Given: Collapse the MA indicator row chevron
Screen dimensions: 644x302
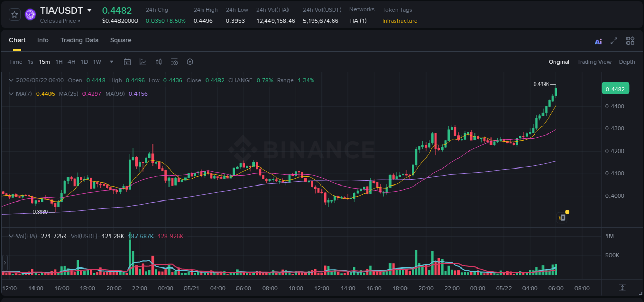Looking at the screenshot, I should tap(12, 94).
